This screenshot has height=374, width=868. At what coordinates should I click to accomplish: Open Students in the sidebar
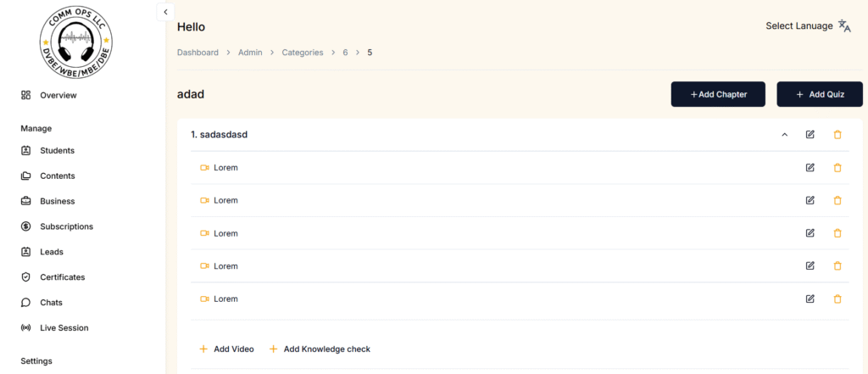click(57, 151)
